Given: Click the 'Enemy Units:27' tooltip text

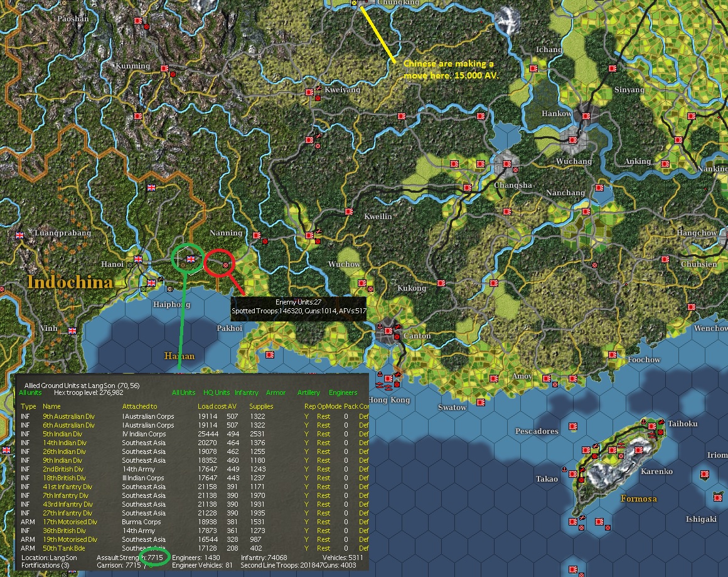Looking at the screenshot, I should 299,302.
